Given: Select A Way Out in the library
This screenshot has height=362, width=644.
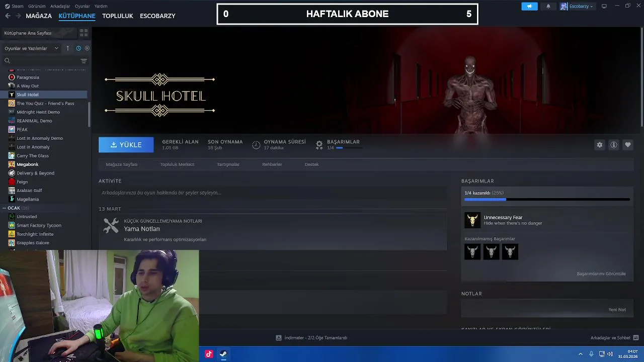Looking at the screenshot, I should (28, 86).
